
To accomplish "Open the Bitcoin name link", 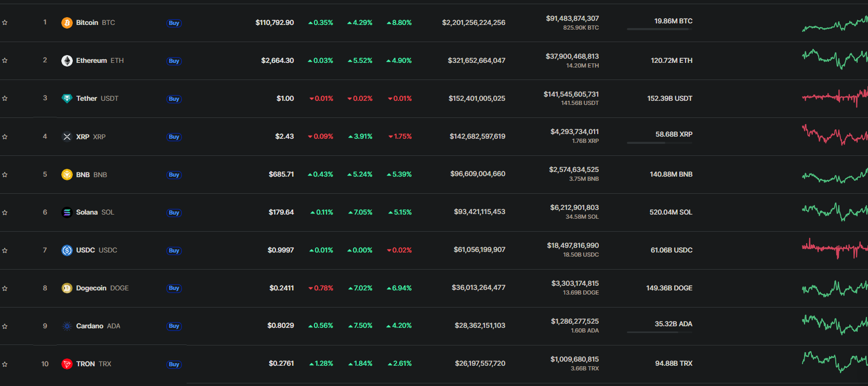I will [x=87, y=23].
